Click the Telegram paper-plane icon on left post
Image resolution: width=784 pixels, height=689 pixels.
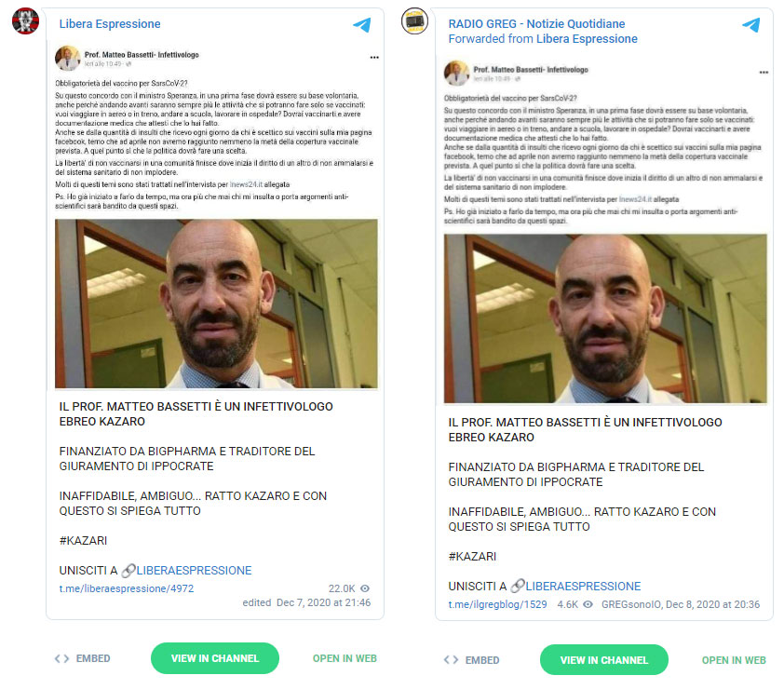point(362,24)
